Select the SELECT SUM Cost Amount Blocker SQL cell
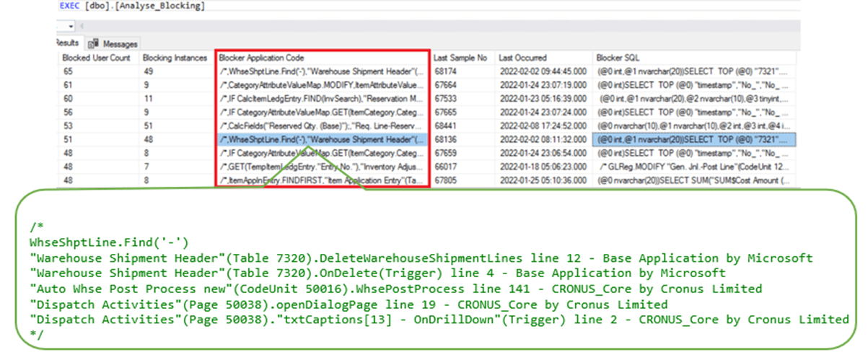868x360 pixels. (x=694, y=179)
